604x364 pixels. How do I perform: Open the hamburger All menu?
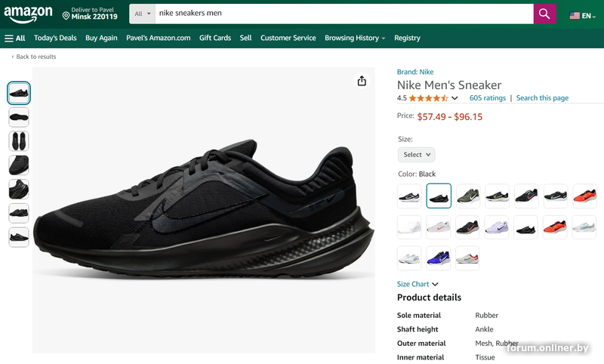pos(14,38)
